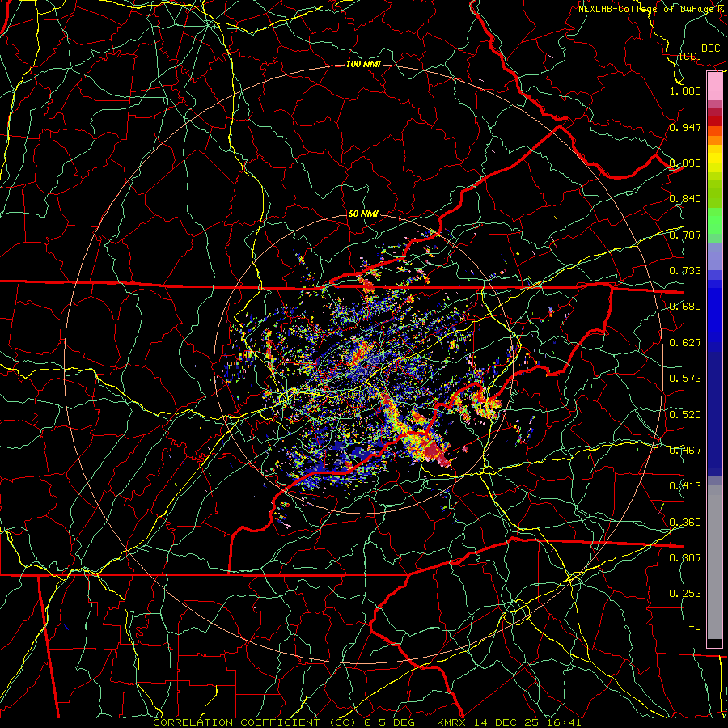The image size is (728, 728).
Task: Click the 0.360 scale label
Action: coord(685,523)
